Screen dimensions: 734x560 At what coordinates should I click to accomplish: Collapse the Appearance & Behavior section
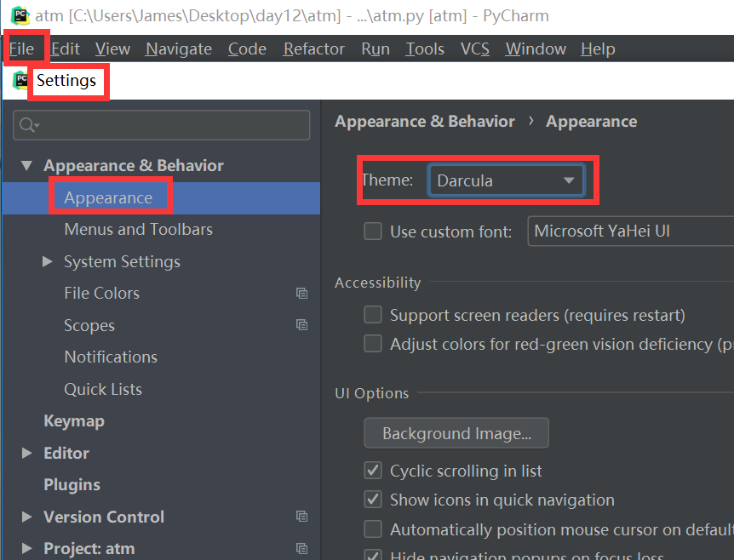point(26,166)
